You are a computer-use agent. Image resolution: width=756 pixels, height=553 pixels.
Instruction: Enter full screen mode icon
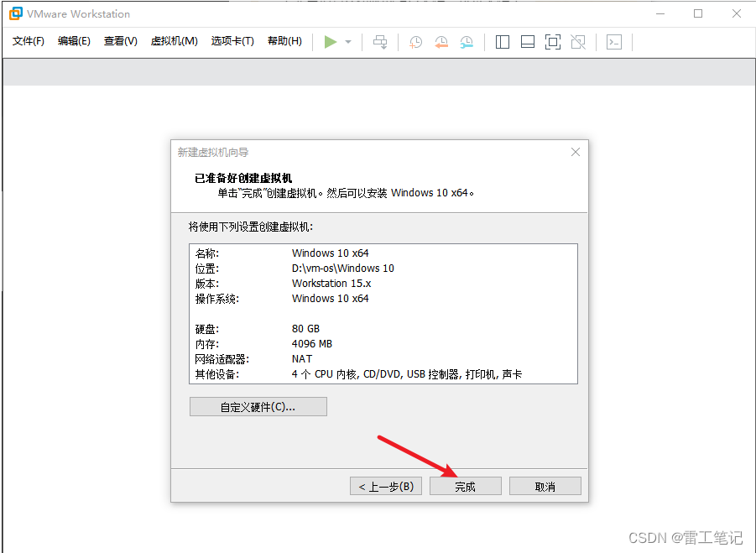553,42
